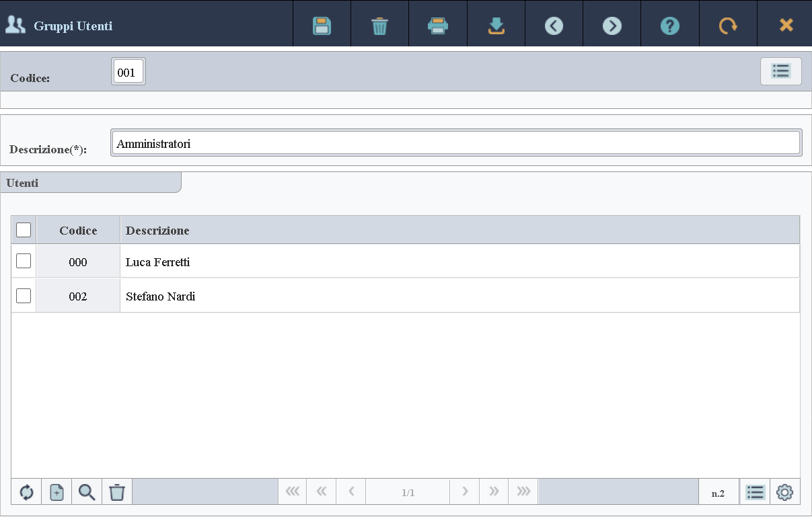Add a new row to Utenti grid
The height and width of the screenshot is (521, 812).
(57, 492)
